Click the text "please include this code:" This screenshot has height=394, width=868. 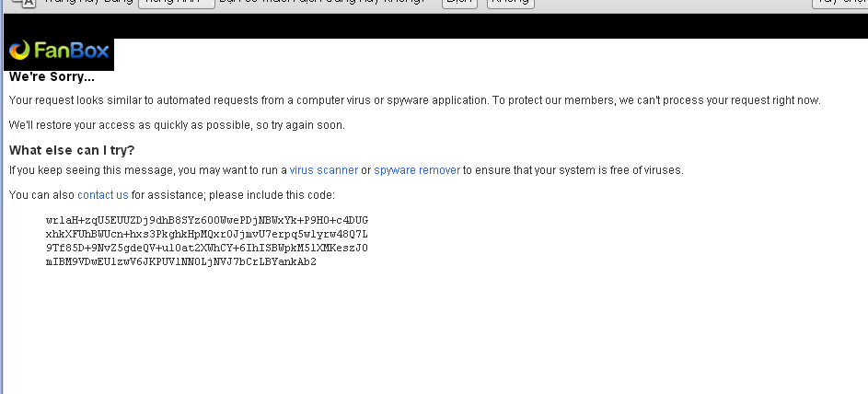[x=272, y=195]
